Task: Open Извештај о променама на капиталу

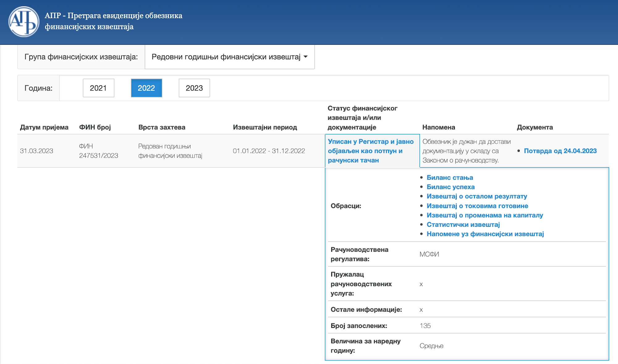Action: coord(485,215)
